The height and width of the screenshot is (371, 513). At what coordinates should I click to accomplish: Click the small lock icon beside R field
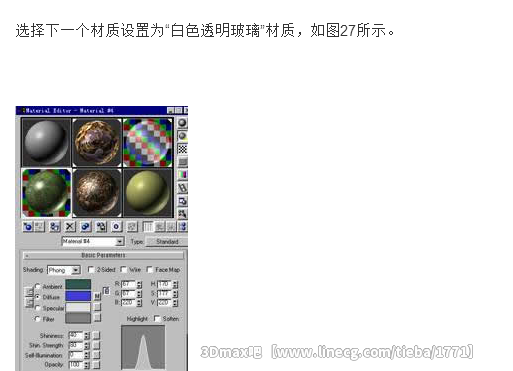(x=106, y=291)
